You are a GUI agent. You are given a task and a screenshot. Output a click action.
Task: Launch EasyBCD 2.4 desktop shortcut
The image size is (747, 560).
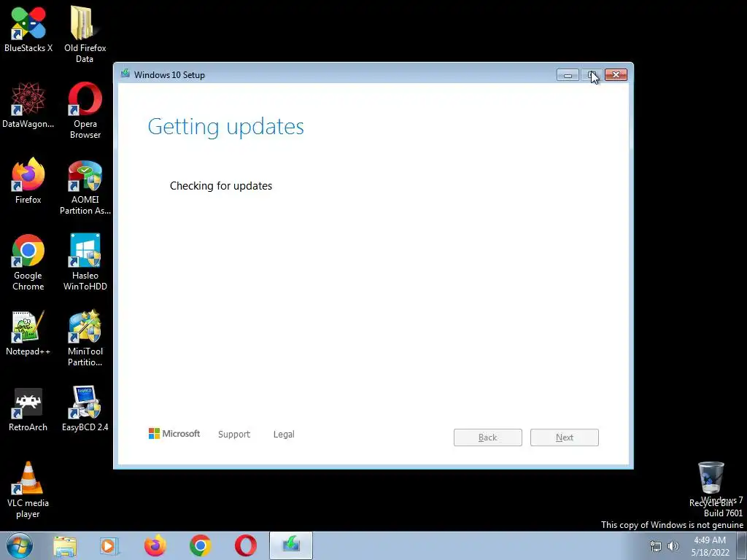(x=85, y=409)
